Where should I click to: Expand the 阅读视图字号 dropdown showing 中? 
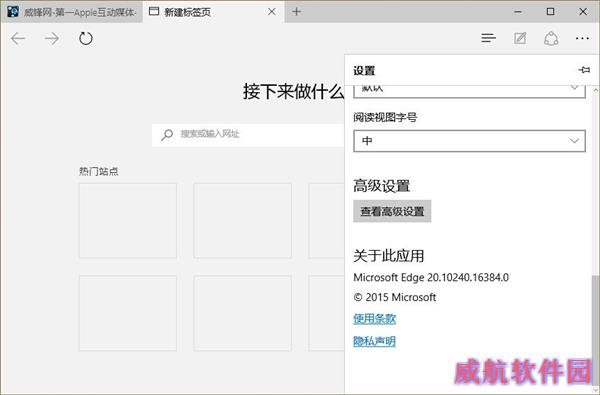click(469, 141)
